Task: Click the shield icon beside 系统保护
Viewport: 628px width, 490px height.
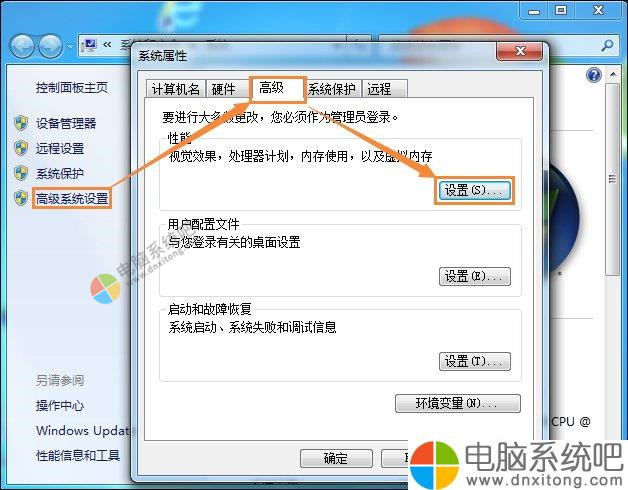Action: point(21,173)
